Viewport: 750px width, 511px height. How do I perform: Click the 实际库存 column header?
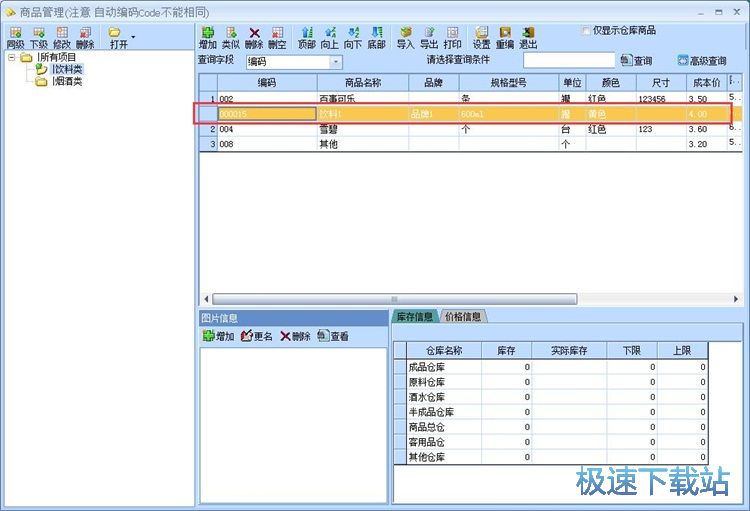tap(569, 350)
